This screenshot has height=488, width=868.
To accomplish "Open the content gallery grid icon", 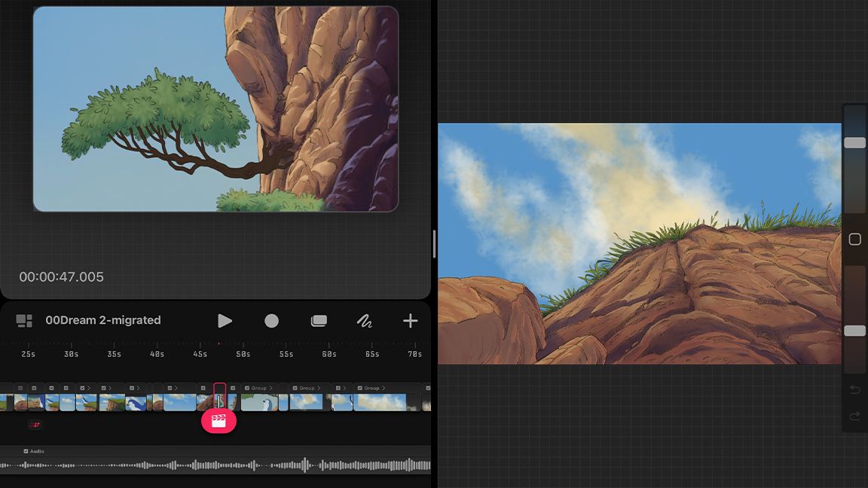I will point(23,320).
